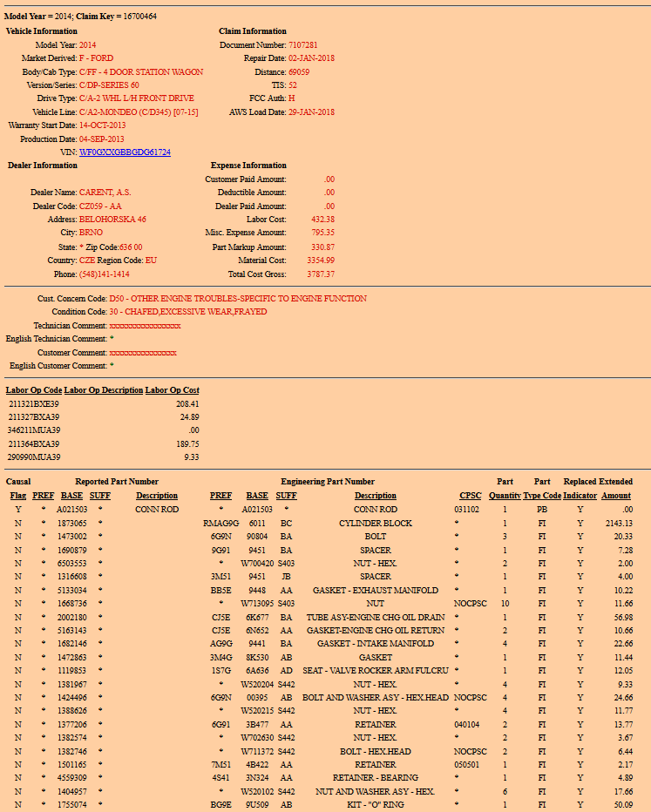
Task: Click the Document Number value 7107281
Action: click(303, 44)
